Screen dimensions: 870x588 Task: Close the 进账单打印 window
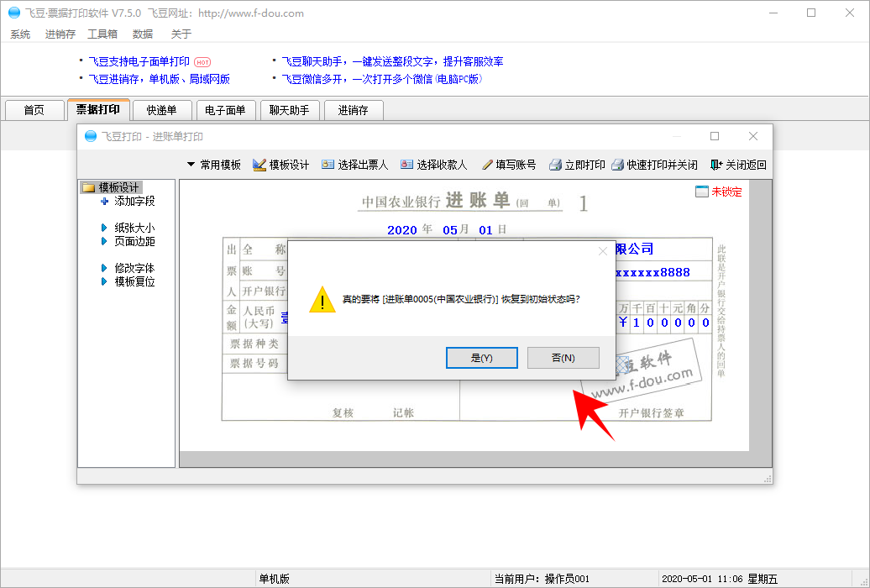[753, 136]
